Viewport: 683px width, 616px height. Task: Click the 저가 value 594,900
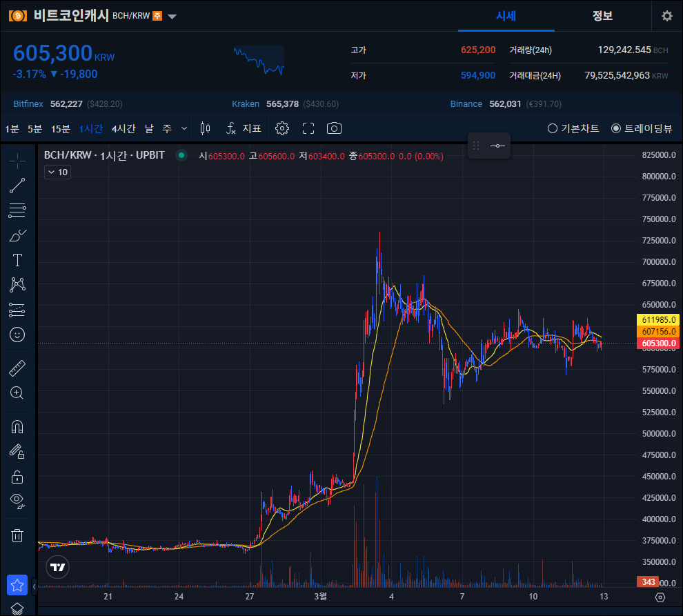478,75
